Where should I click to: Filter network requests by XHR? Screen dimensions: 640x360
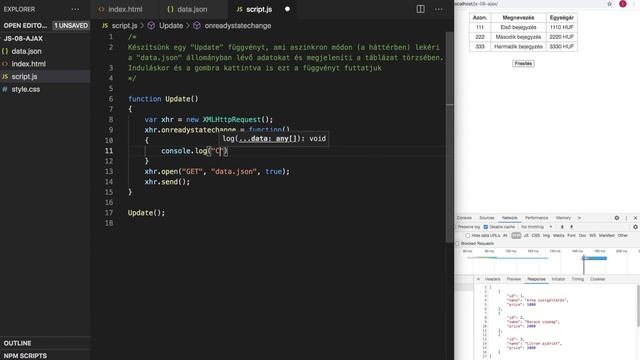(516, 236)
